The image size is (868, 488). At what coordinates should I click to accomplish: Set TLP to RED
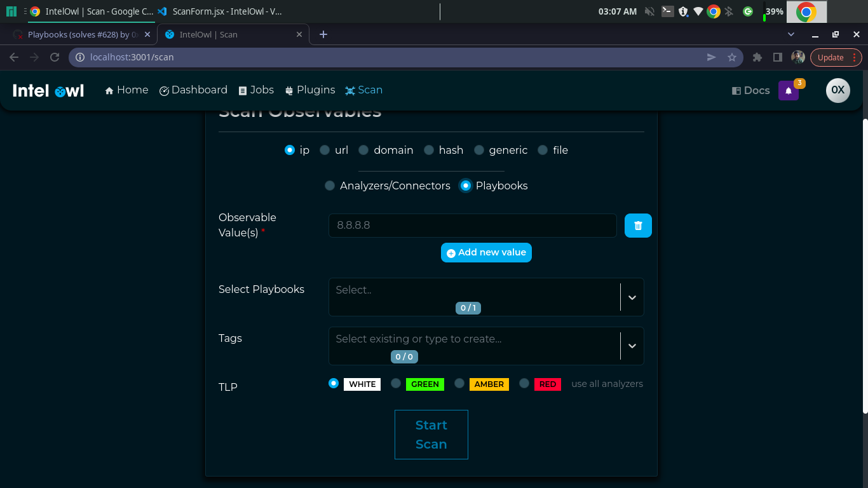pos(524,383)
